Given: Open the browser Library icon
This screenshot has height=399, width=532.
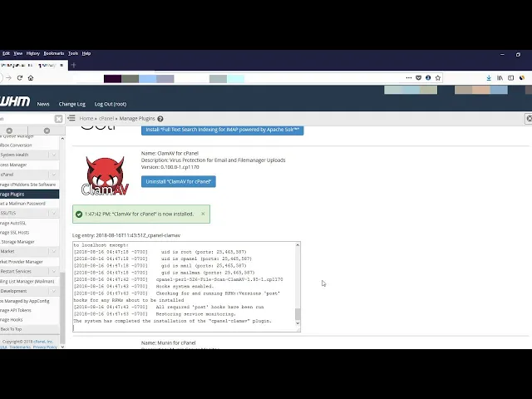Looking at the screenshot, I should click(x=500, y=77).
